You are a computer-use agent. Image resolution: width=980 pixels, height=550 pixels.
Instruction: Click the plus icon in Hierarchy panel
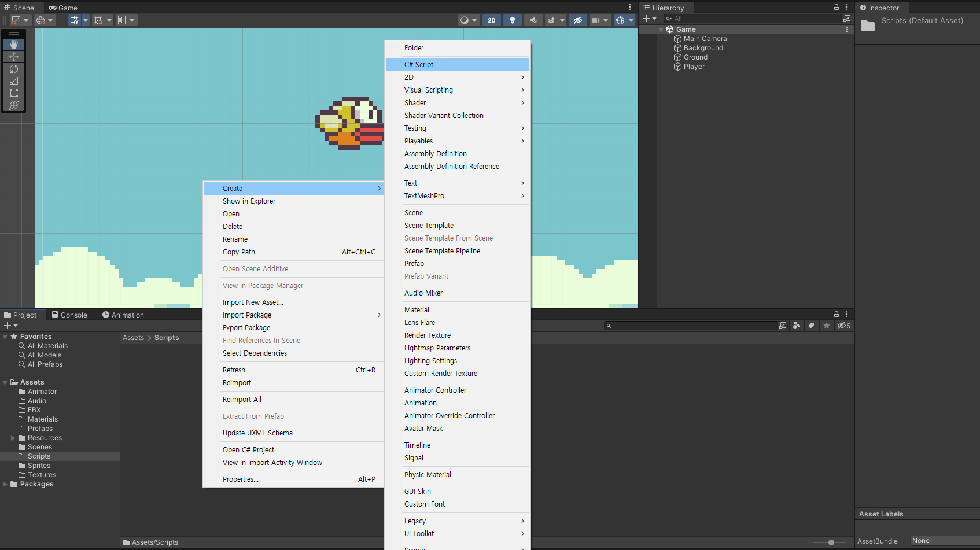646,19
